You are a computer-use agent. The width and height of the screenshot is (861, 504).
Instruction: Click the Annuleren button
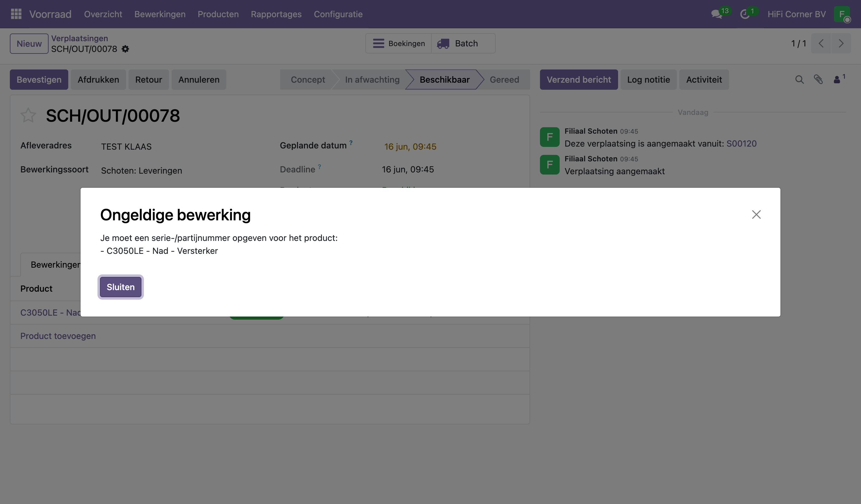[x=199, y=80]
